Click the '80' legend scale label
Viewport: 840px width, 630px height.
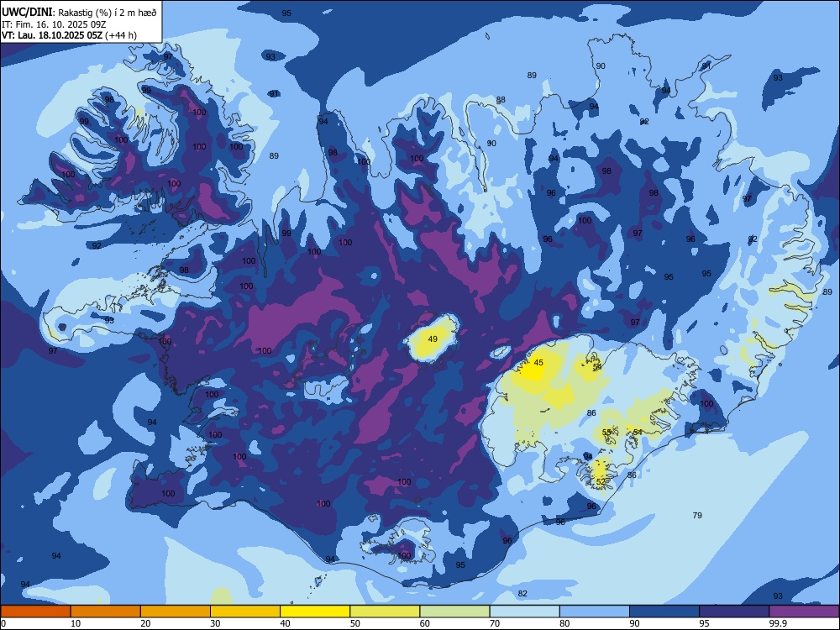point(564,623)
